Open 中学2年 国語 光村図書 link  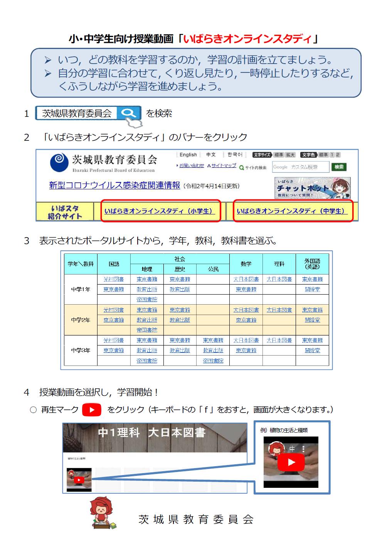pos(114,310)
